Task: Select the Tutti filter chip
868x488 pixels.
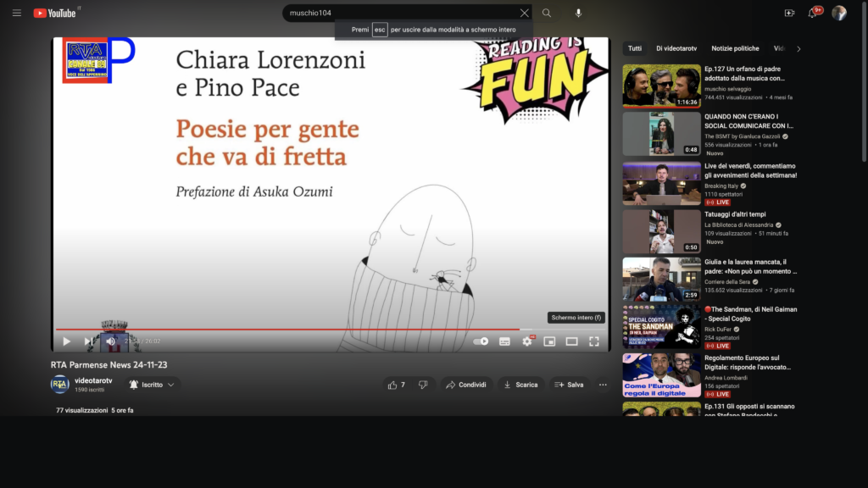Action: coord(635,48)
